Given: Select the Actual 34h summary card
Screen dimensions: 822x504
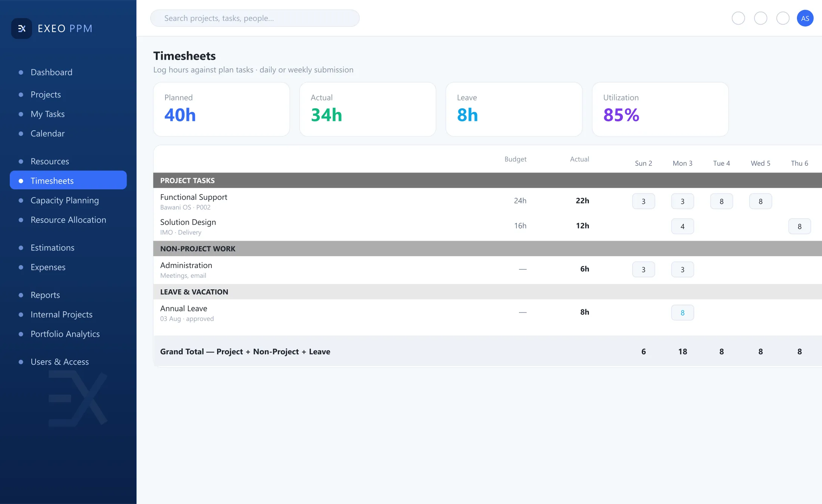Looking at the screenshot, I should pos(368,109).
